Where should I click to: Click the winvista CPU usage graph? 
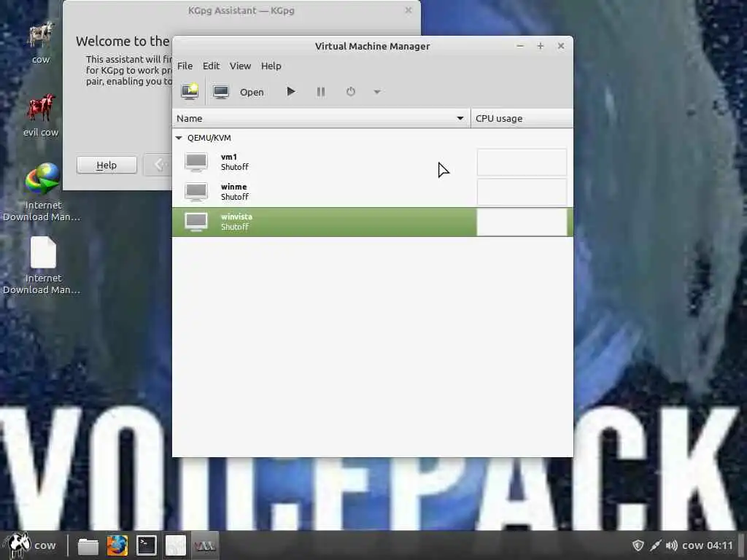[x=522, y=222]
